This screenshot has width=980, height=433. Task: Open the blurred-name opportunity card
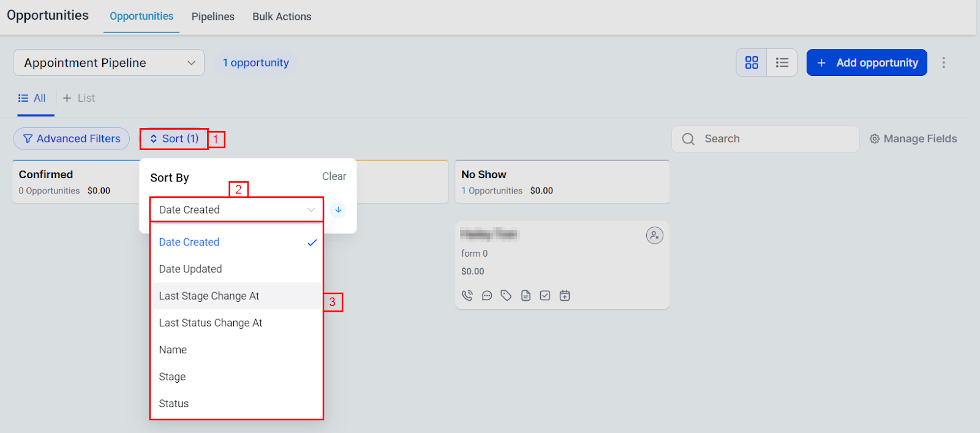(562, 265)
